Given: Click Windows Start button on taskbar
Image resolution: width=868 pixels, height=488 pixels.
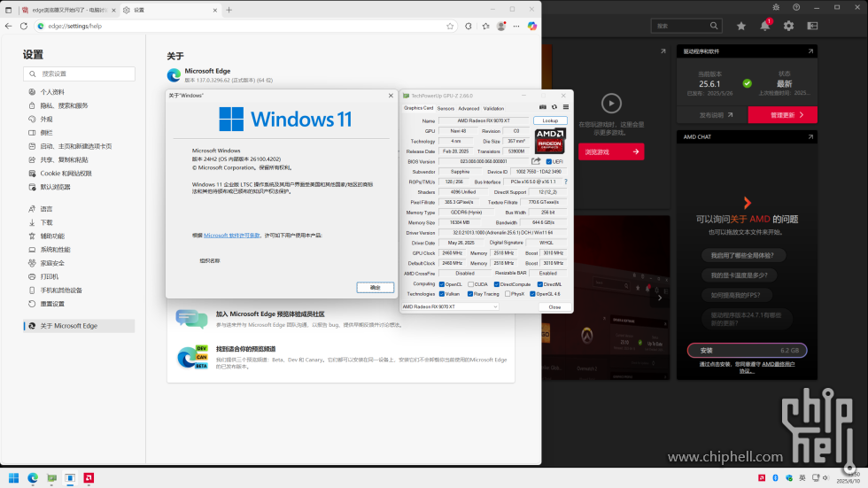Looking at the screenshot, I should [x=14, y=478].
